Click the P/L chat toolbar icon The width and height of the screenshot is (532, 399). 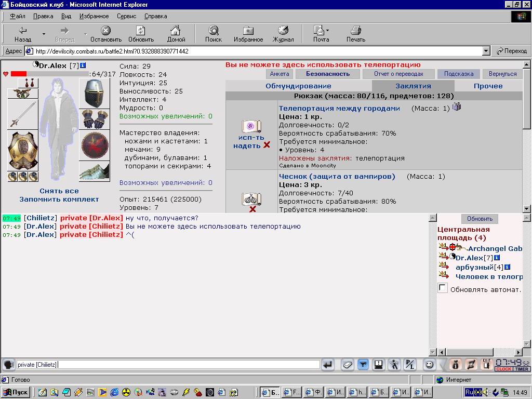(x=410, y=365)
